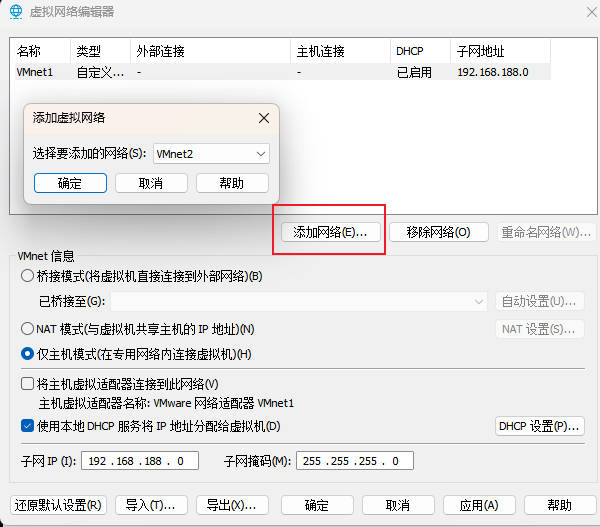
Task: Select NAT 模式 radio button
Action: tap(27, 329)
